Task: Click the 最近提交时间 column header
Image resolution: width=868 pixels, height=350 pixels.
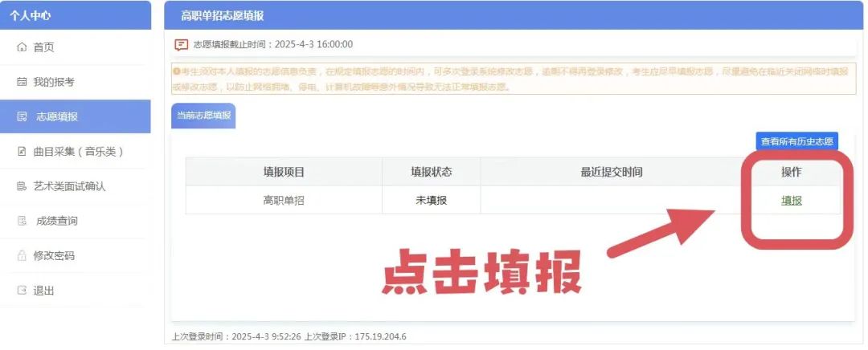Action: point(611,172)
